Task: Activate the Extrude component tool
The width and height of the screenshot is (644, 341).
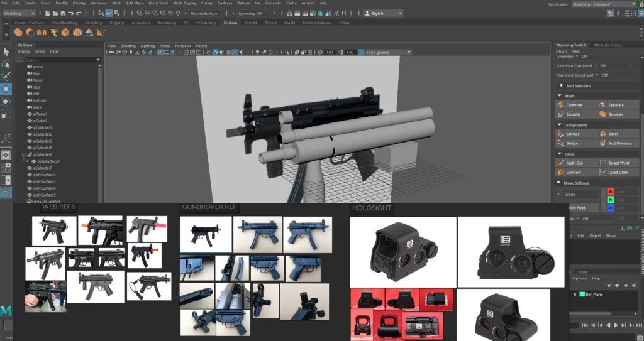Action: tap(576, 134)
